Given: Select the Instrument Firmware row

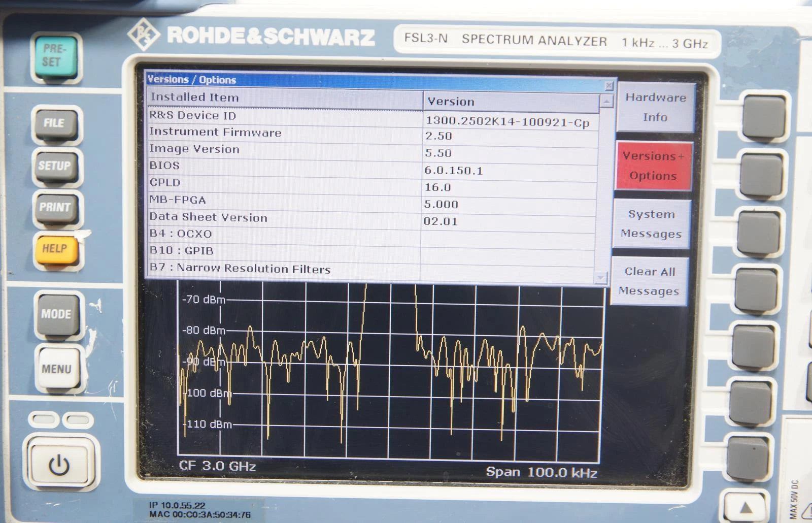Looking at the screenshot, I should (373, 135).
